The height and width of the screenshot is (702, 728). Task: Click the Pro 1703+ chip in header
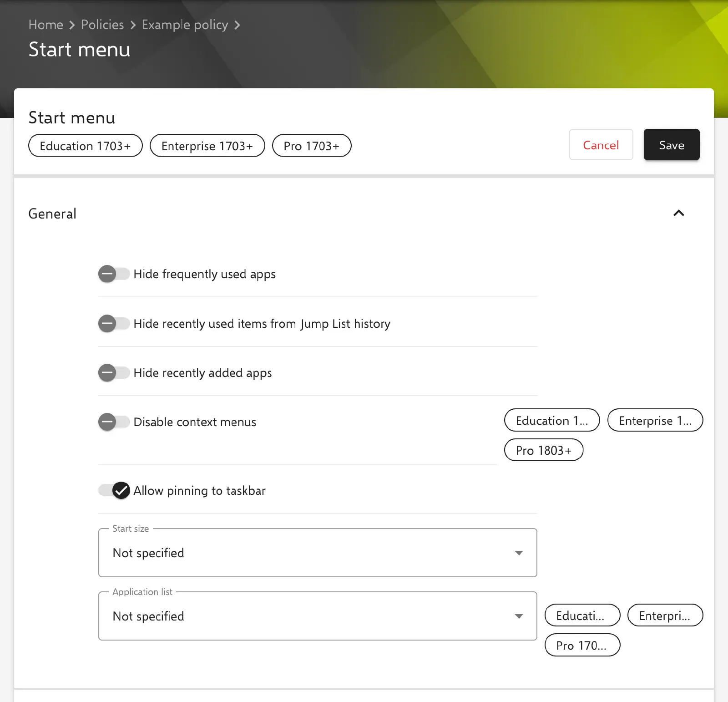tap(312, 146)
